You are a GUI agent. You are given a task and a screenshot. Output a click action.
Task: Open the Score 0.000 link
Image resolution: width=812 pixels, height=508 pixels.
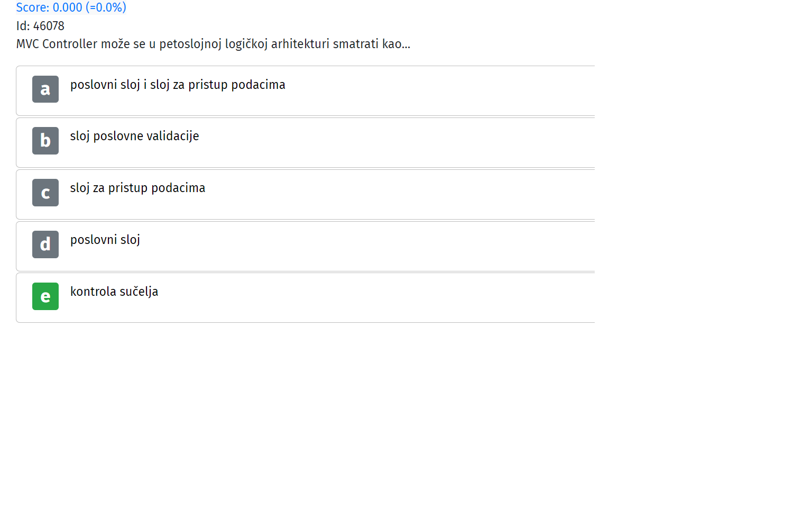tap(71, 7)
